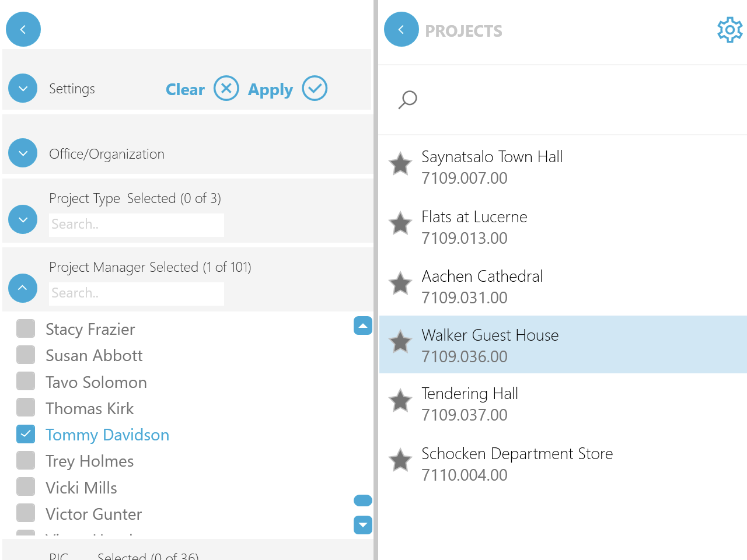Check the Susan Abbott checkbox

pyautogui.click(x=26, y=355)
